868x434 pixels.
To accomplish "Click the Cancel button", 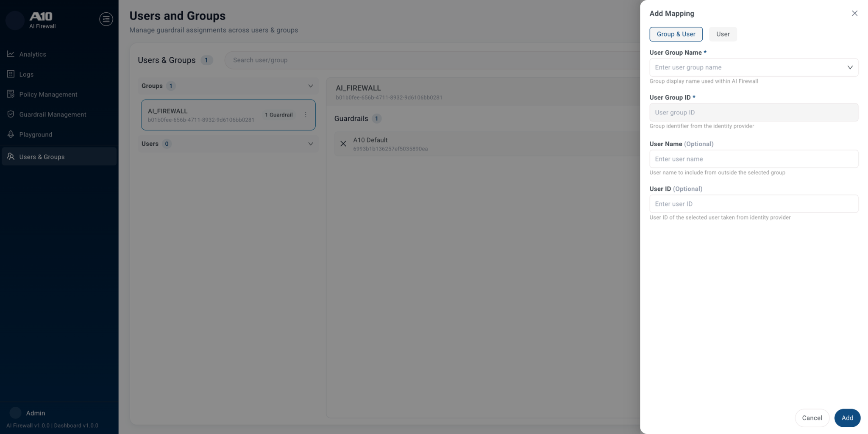I will coord(812,418).
